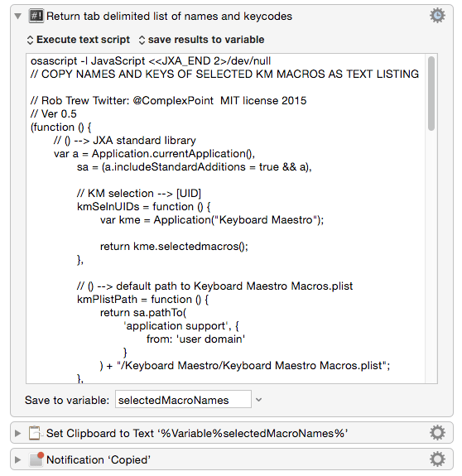The image size is (462, 476).
Task: Collapse the Return tab delimited list action
Action: click(x=18, y=16)
